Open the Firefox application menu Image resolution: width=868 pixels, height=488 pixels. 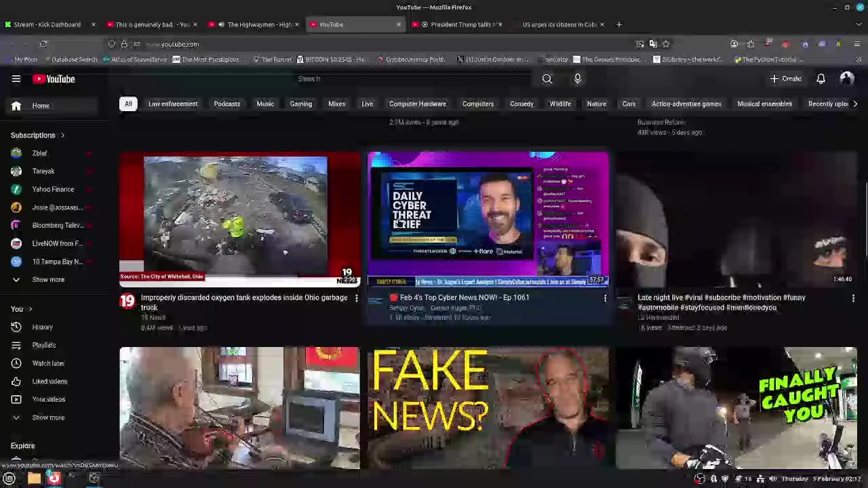(857, 44)
